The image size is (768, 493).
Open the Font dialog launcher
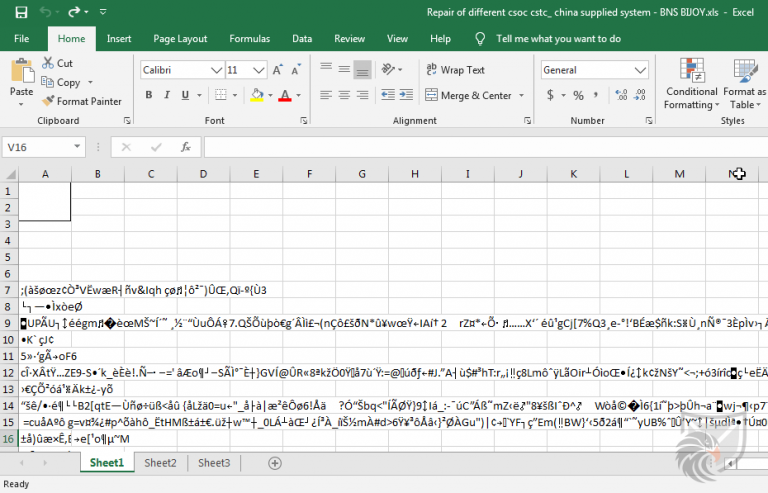(304, 120)
